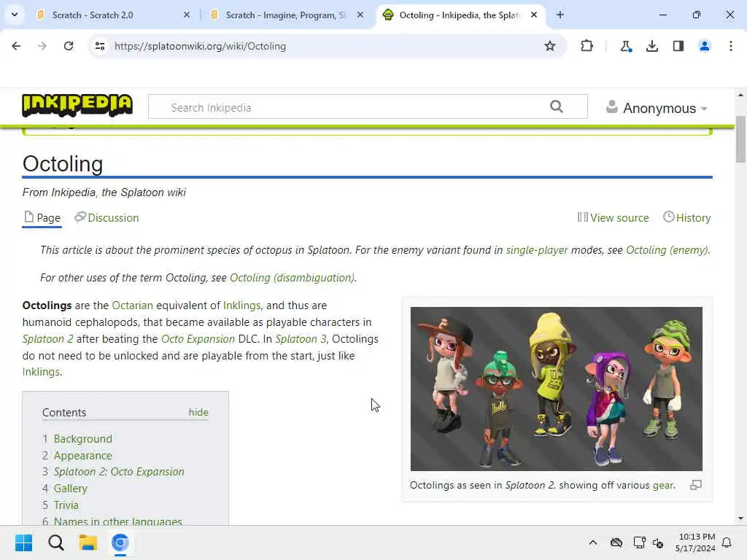Open File Explorer from taskbar

coord(88,542)
